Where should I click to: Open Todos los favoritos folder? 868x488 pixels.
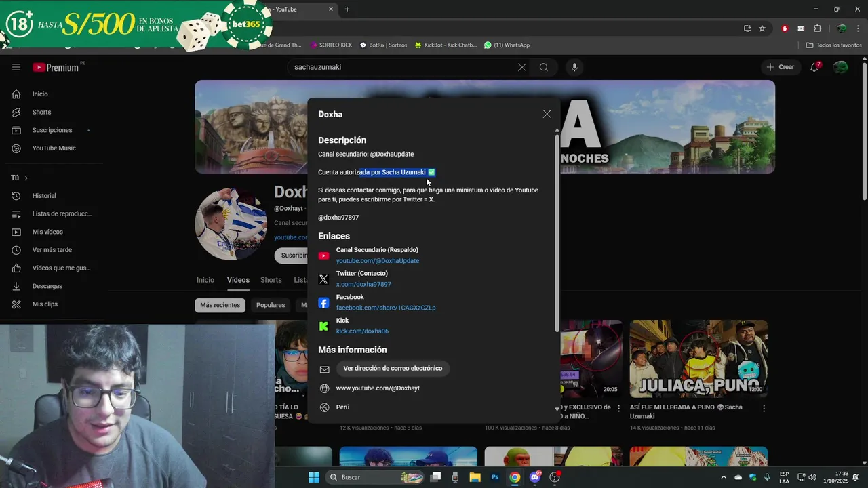pos(833,45)
